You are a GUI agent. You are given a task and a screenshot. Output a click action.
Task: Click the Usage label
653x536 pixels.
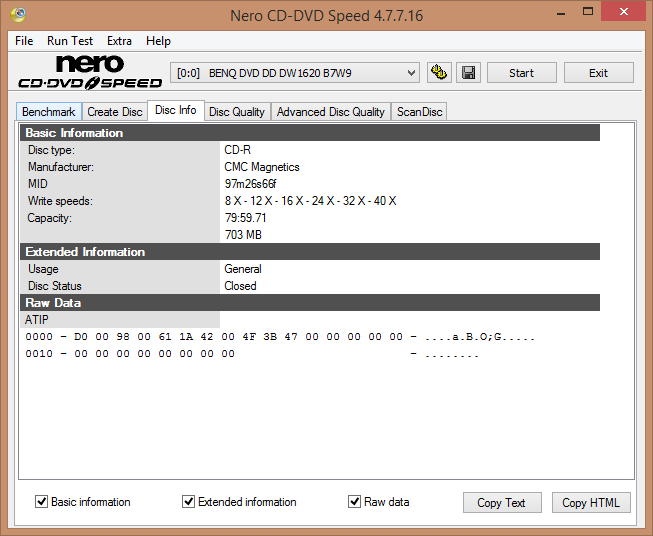43,269
